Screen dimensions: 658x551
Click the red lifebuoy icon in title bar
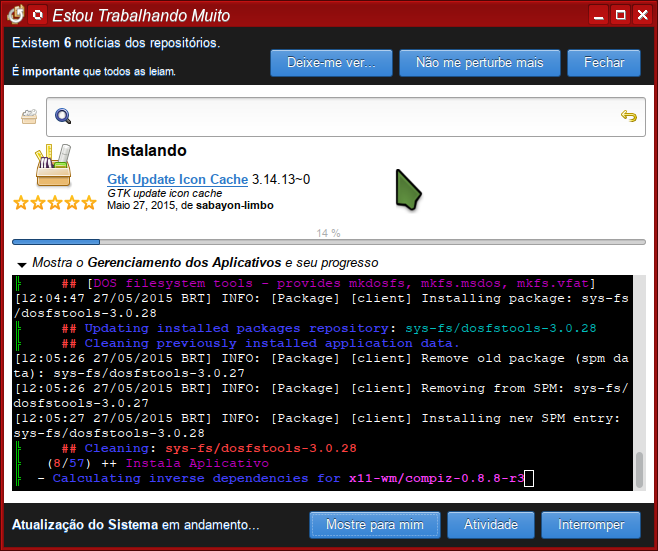(37, 16)
